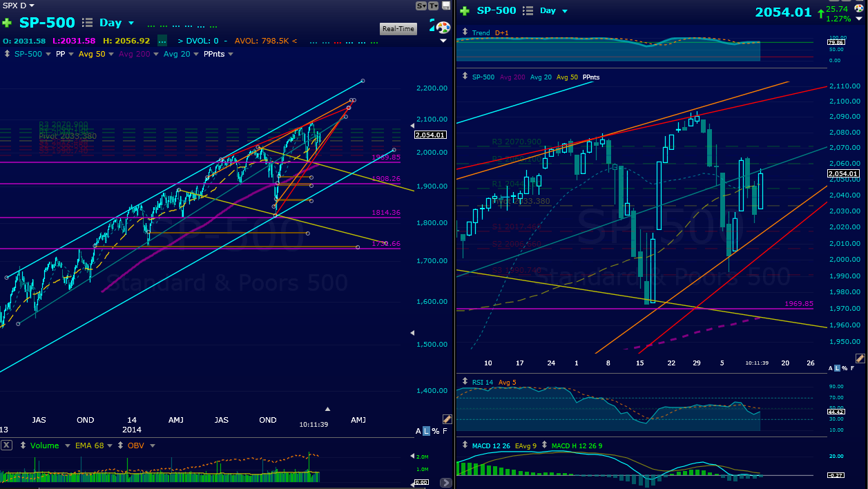Click the 1969.85 level label on right chart

799,304
